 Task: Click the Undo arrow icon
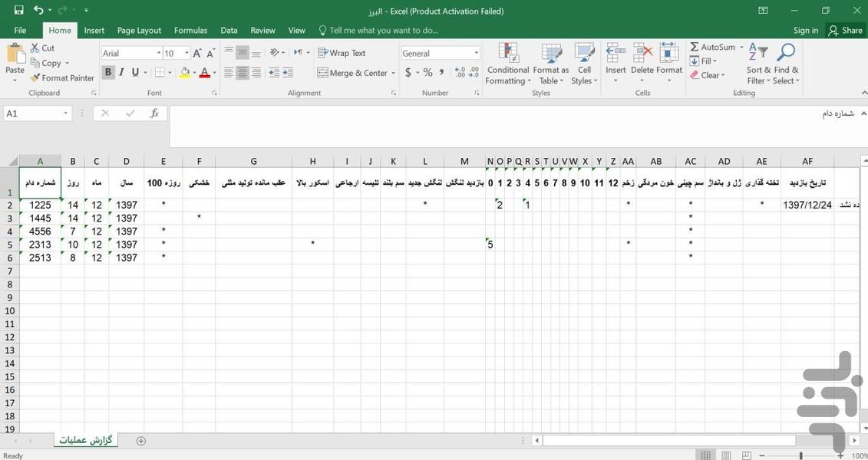point(38,10)
